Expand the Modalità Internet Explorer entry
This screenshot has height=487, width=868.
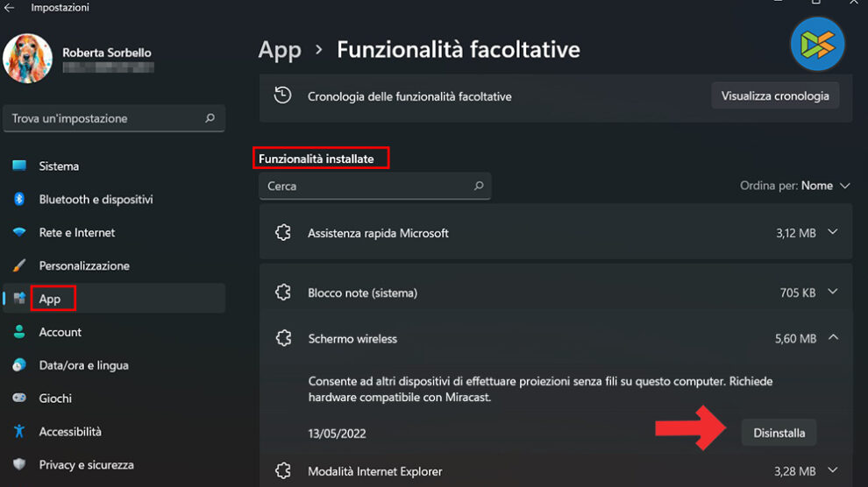click(833, 471)
